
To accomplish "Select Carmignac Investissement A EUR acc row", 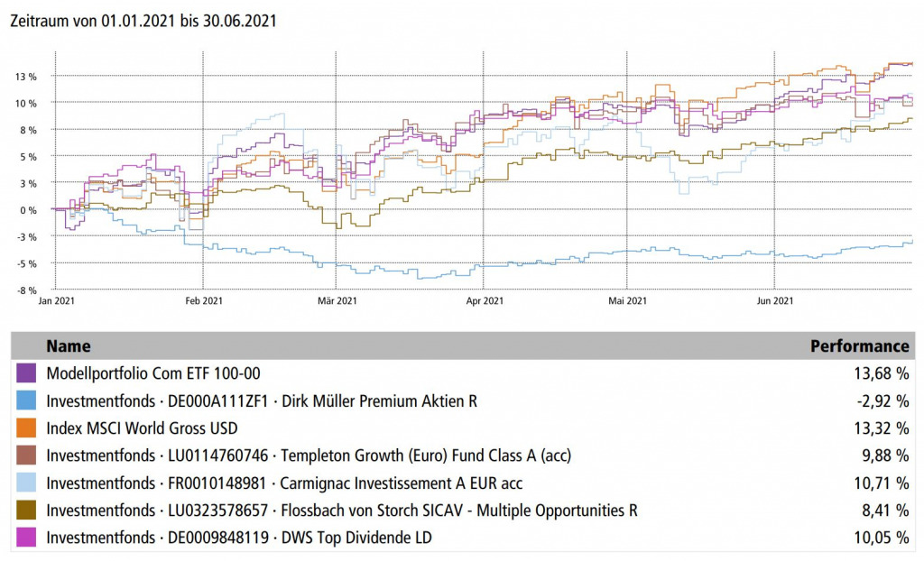I will click(x=284, y=483).
